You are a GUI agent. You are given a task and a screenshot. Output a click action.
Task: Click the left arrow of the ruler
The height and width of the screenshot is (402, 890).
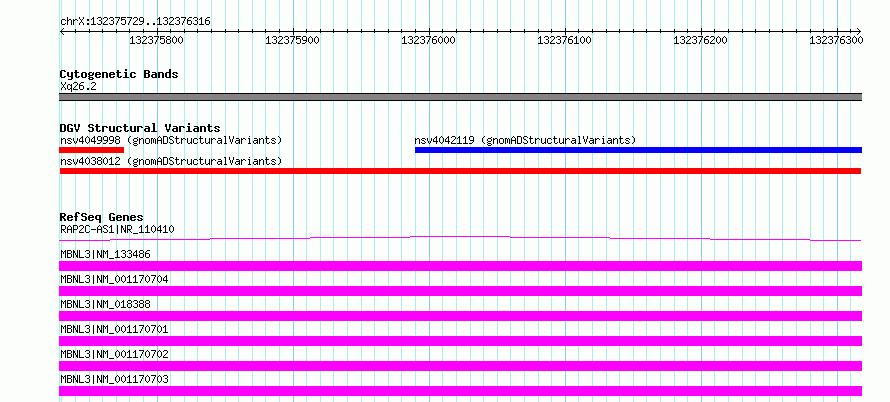pyautogui.click(x=62, y=31)
